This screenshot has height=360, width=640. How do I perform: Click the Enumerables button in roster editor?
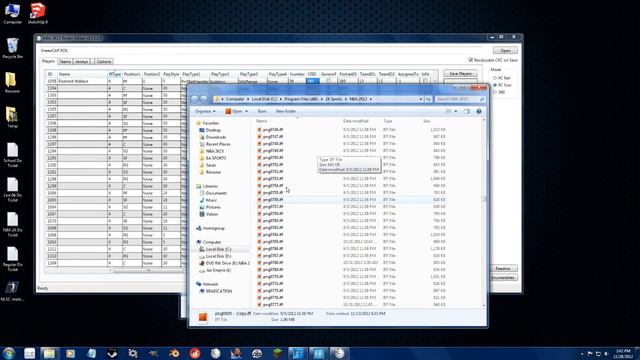502,278
